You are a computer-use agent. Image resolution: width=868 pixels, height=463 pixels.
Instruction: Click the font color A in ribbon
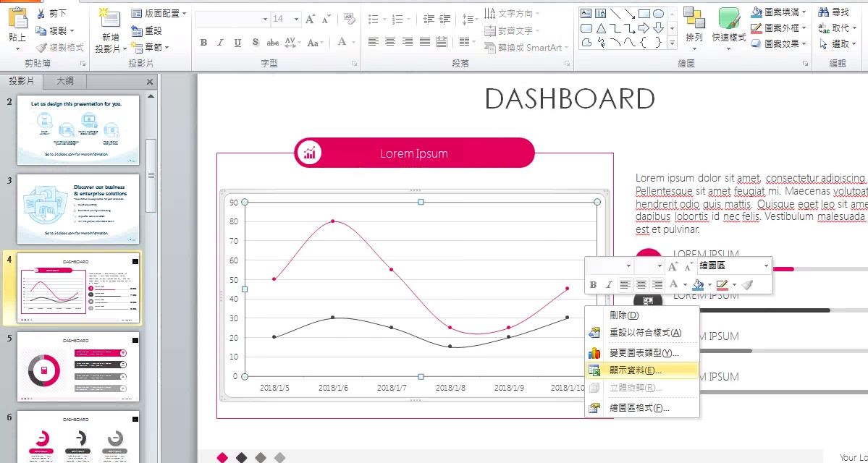pyautogui.click(x=342, y=43)
